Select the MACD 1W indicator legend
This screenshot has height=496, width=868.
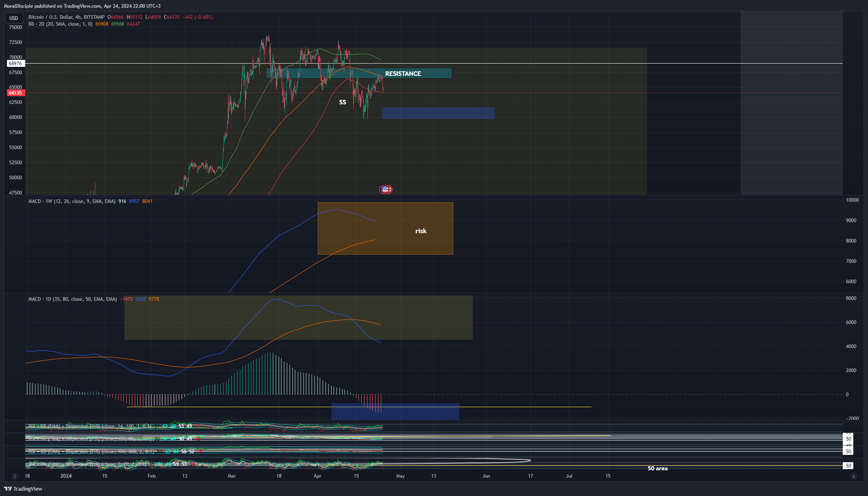(72, 201)
